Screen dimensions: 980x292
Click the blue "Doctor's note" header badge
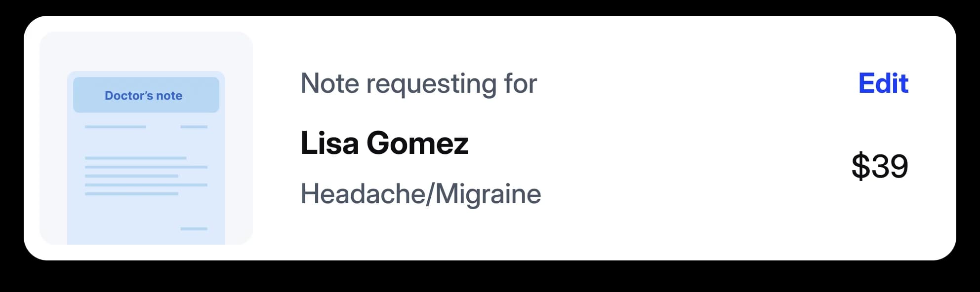(146, 95)
